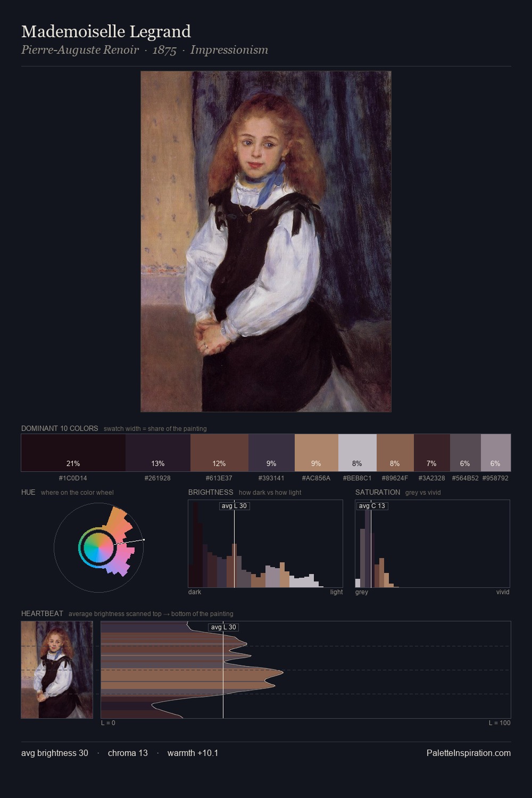Click the hex code text '#AC856A'
This screenshot has height=798, width=532.
316,478
